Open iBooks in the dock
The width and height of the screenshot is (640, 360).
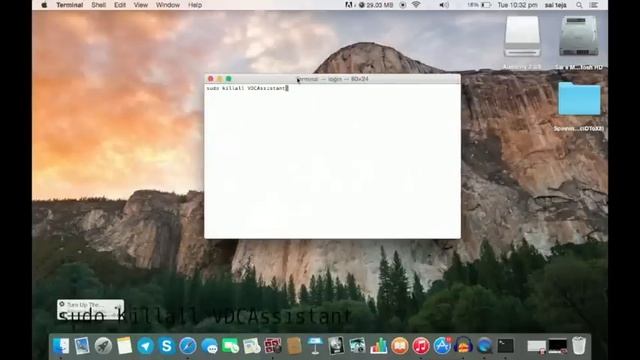pyautogui.click(x=400, y=346)
